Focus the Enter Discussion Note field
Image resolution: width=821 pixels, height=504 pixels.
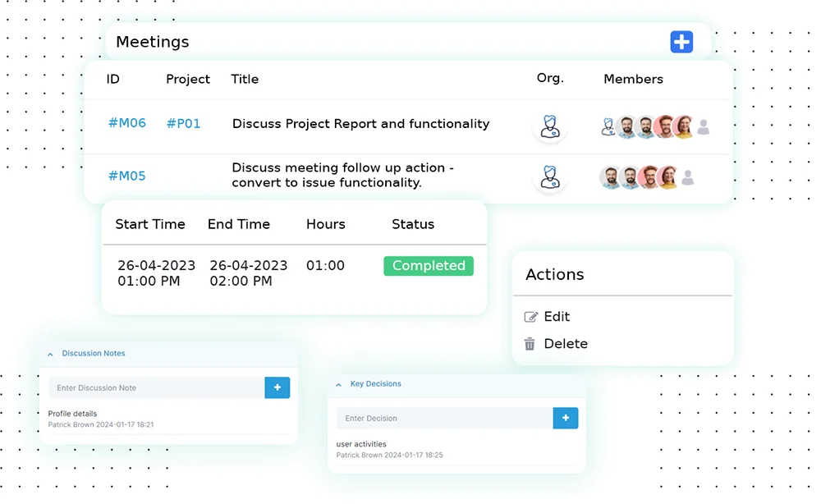point(156,387)
